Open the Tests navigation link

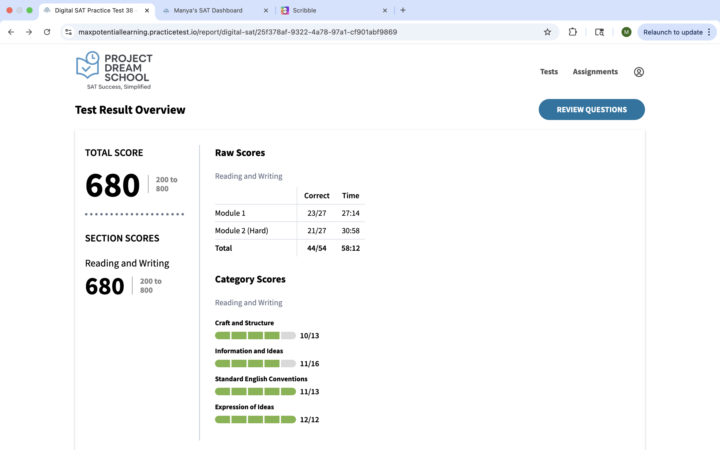549,72
